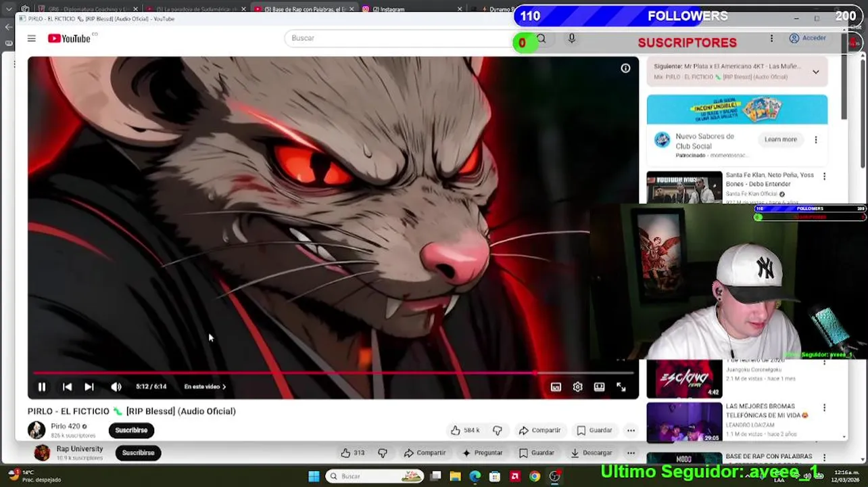Image resolution: width=868 pixels, height=487 pixels.
Task: Open the Santa Fe Klan Debo Entender thumbnail
Action: (684, 187)
